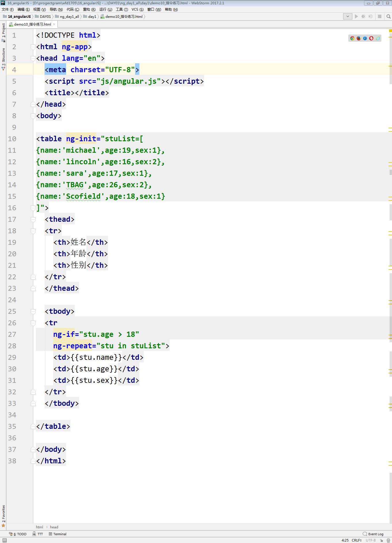
Task: Click the fold end marker on line 35
Action: click(x=33, y=427)
